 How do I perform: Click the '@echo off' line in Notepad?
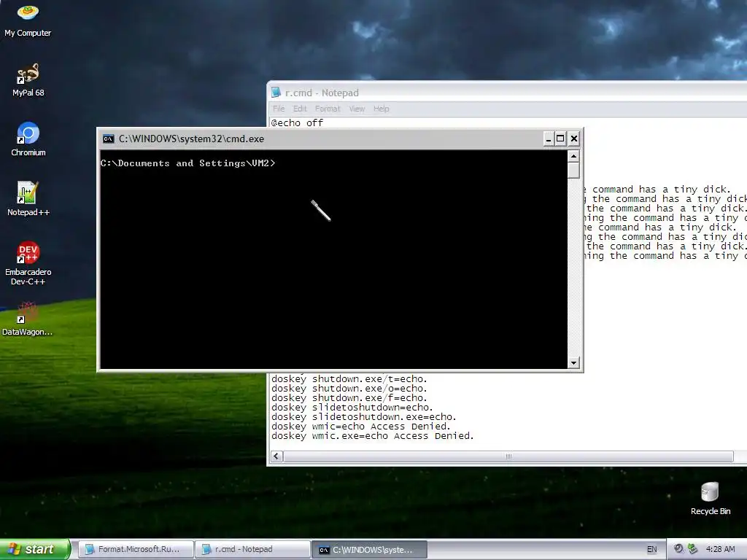click(x=298, y=122)
